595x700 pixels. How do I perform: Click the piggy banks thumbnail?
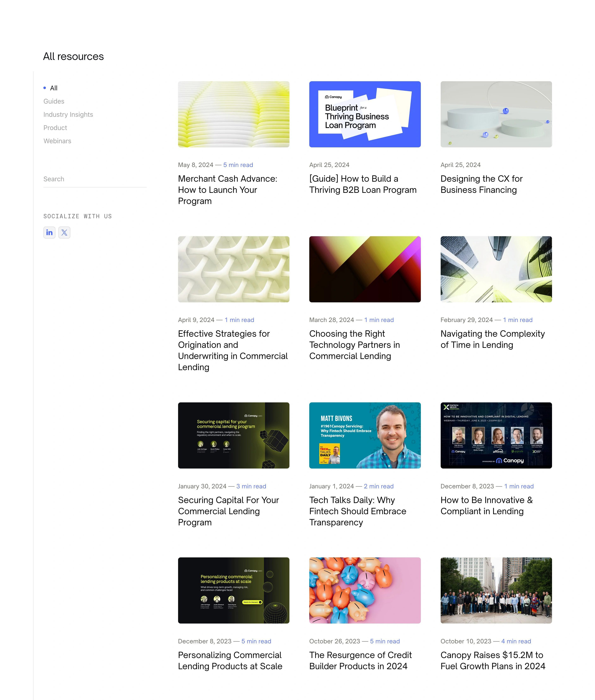[x=365, y=590]
